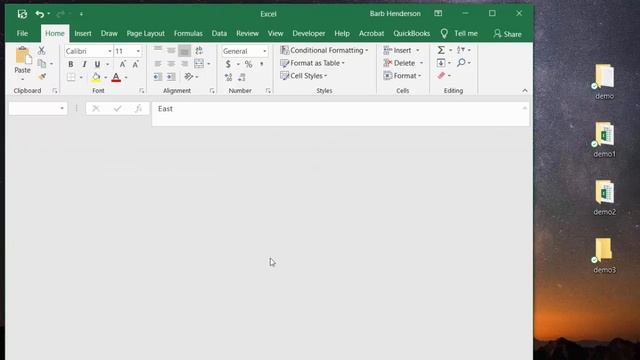Center text horizontally
The image size is (640, 360).
coord(171,64)
